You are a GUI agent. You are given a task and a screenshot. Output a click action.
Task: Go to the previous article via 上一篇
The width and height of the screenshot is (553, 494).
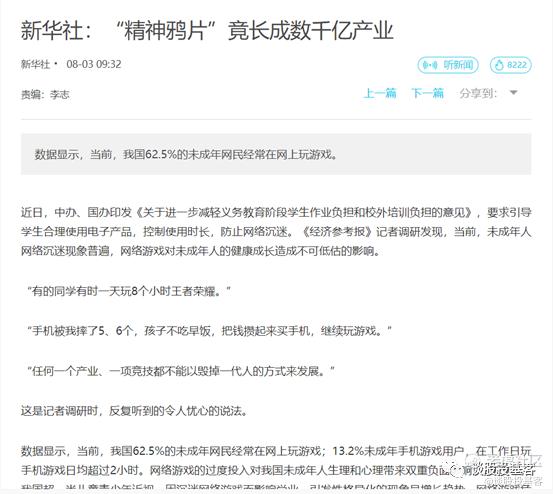(380, 93)
